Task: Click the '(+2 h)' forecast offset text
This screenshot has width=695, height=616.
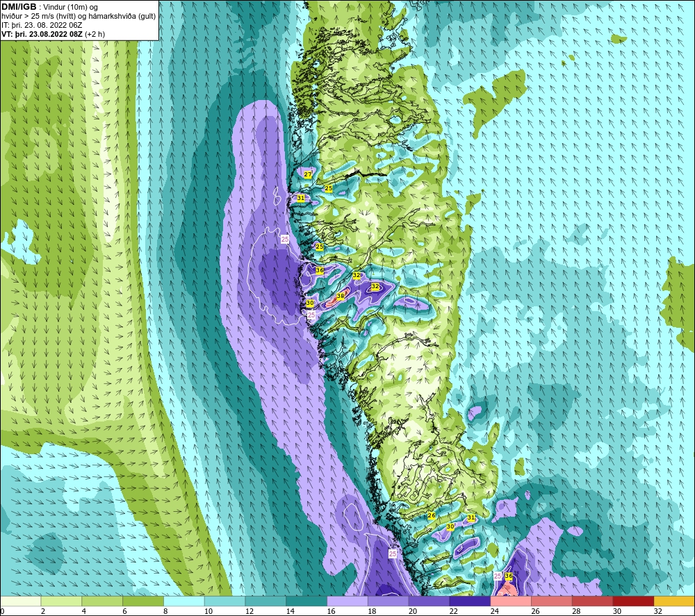Action: click(95, 34)
